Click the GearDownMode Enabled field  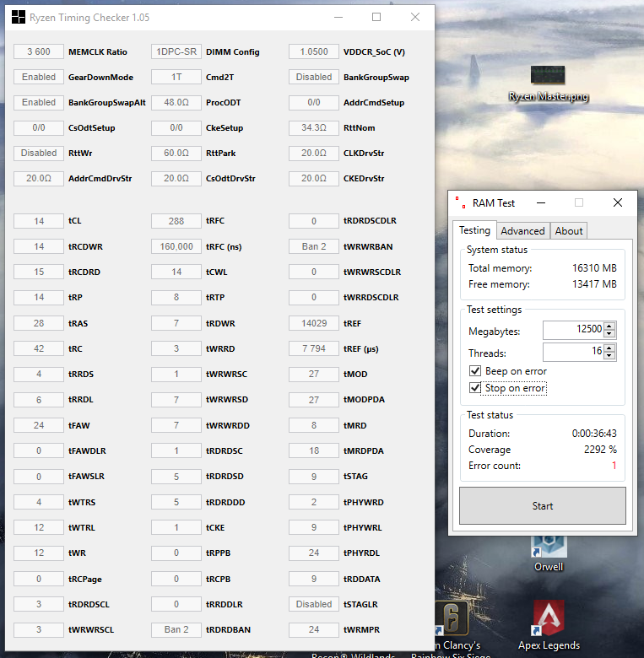coord(39,77)
